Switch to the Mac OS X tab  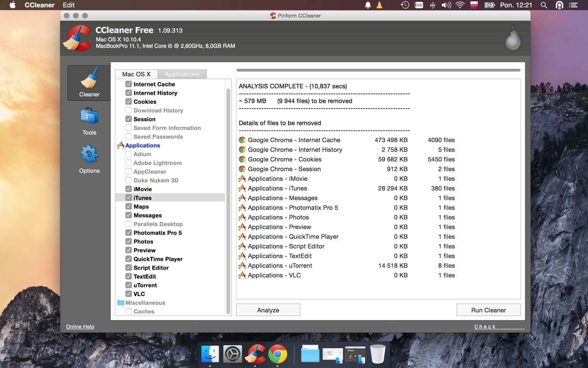click(136, 74)
